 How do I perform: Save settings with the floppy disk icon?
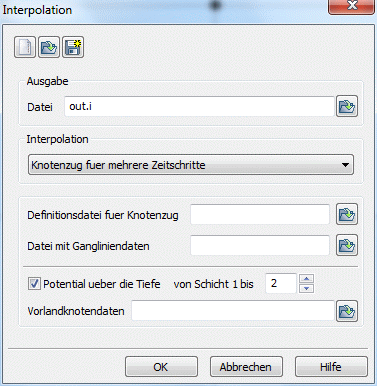73,47
